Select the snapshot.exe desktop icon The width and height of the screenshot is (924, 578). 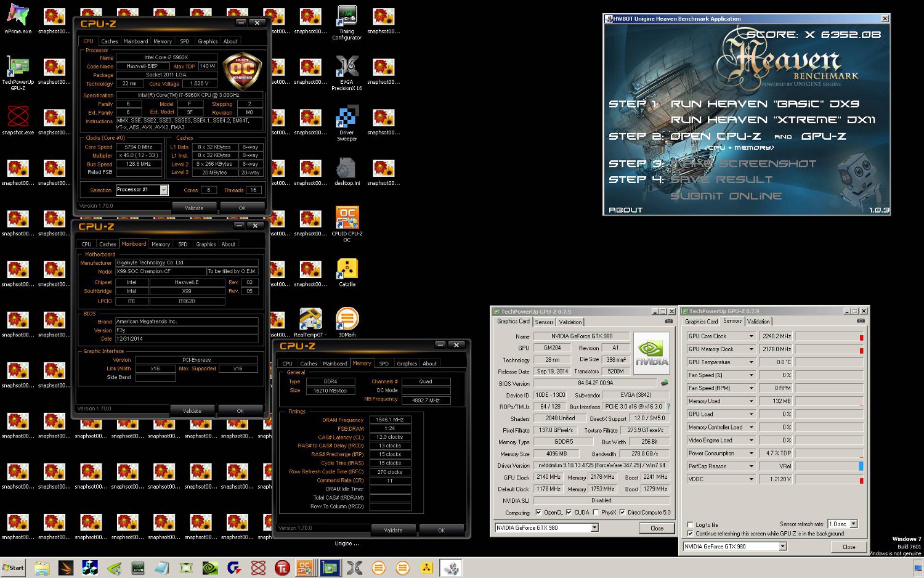click(18, 120)
